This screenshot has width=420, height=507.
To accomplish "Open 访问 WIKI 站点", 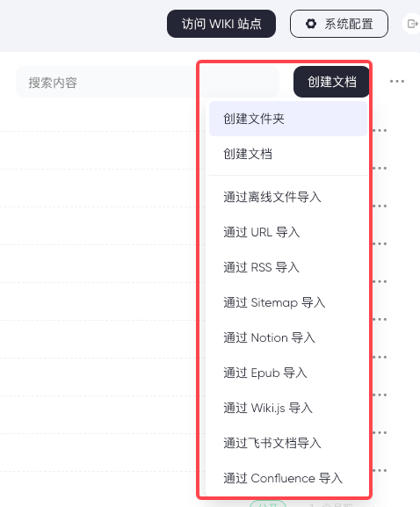I will pos(221,24).
